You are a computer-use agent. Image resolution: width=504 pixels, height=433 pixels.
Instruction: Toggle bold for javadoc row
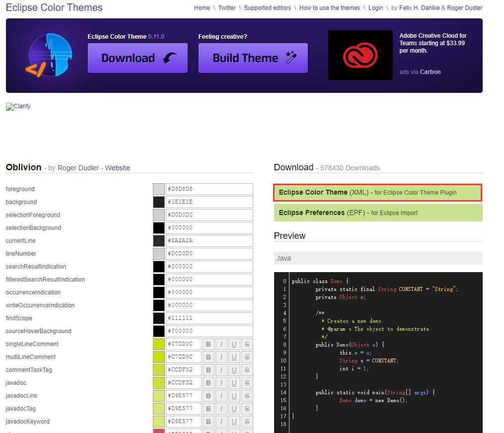coord(208,382)
